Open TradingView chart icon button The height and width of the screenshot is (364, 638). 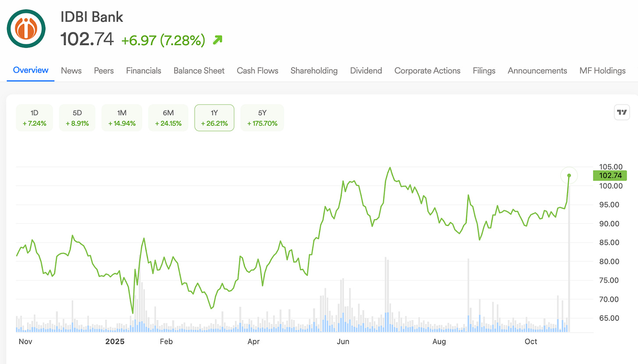coord(622,113)
